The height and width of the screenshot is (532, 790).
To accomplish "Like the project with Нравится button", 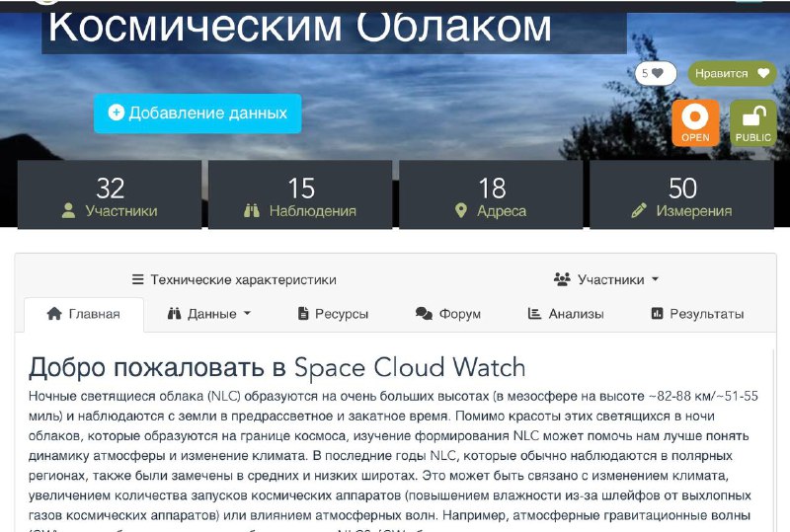I will (732, 74).
